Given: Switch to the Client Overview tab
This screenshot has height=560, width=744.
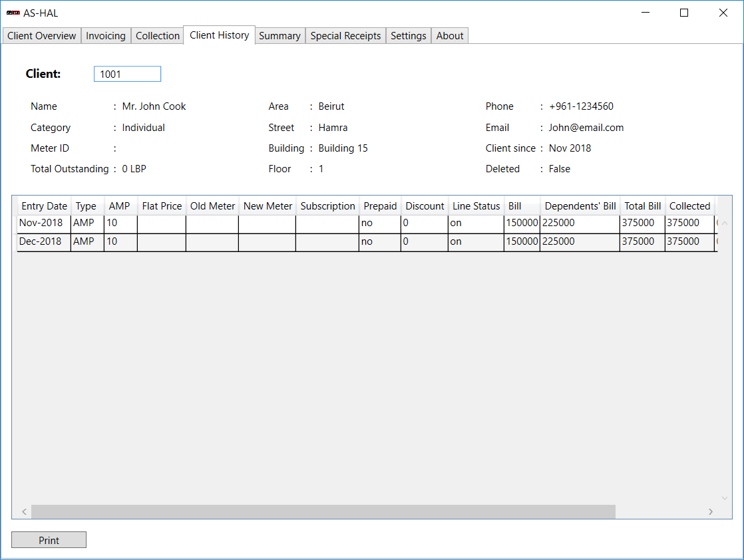Looking at the screenshot, I should (42, 36).
